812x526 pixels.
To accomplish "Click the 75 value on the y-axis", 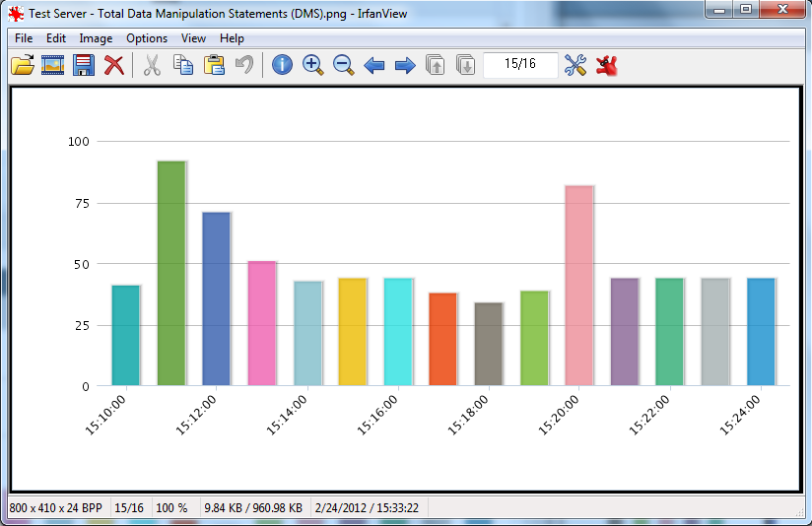I will [83, 204].
